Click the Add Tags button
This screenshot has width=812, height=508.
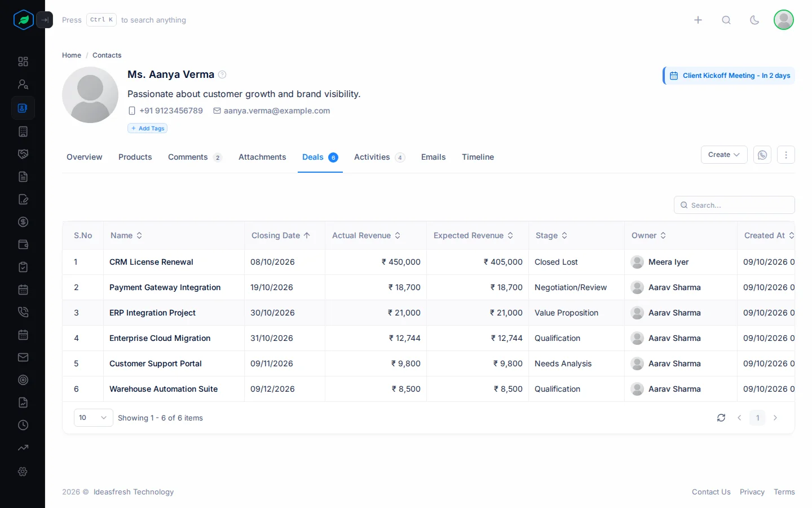click(x=148, y=128)
